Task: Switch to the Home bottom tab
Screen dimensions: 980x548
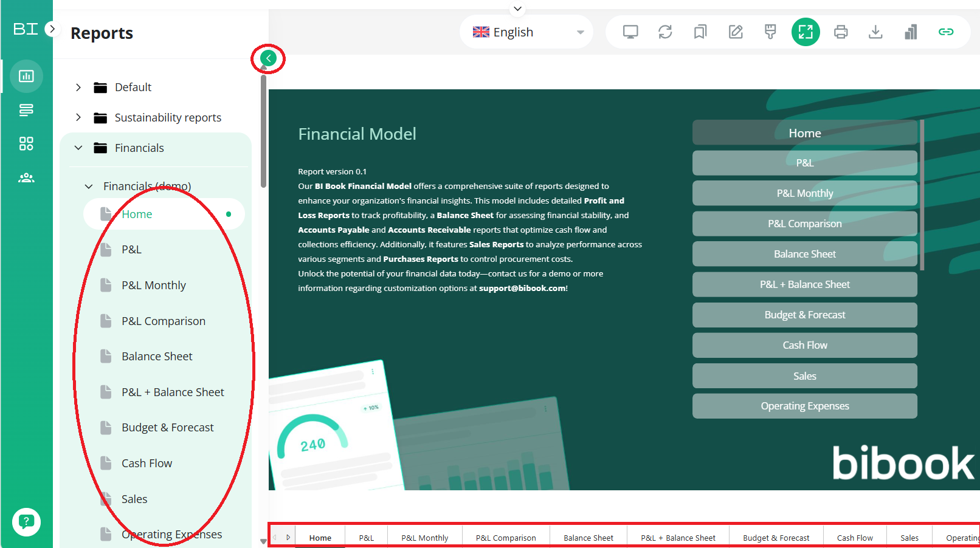Action: click(x=320, y=538)
